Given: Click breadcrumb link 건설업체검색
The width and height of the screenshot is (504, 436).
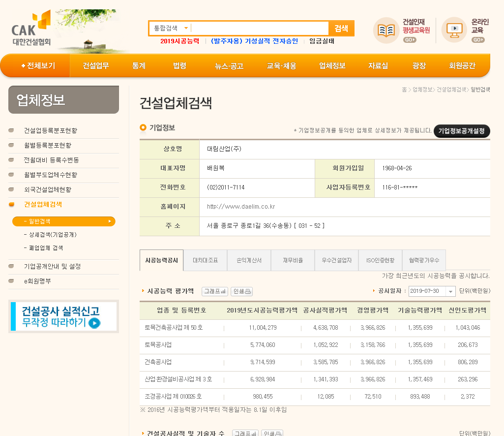Looking at the screenshot, I should (x=451, y=90).
